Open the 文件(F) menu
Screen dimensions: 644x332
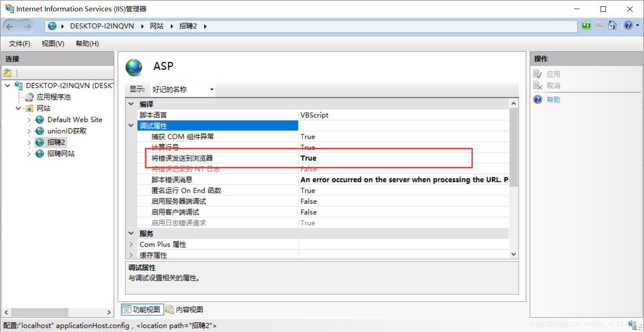coord(19,44)
